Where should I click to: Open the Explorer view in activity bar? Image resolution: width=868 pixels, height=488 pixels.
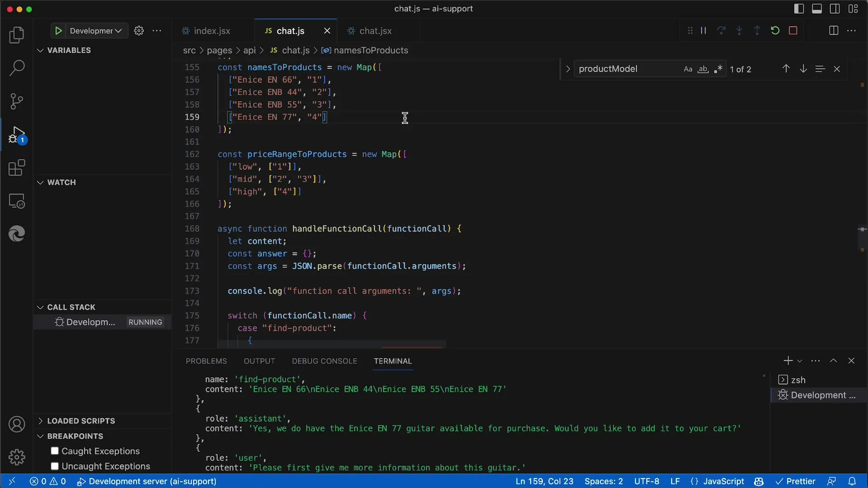(17, 35)
